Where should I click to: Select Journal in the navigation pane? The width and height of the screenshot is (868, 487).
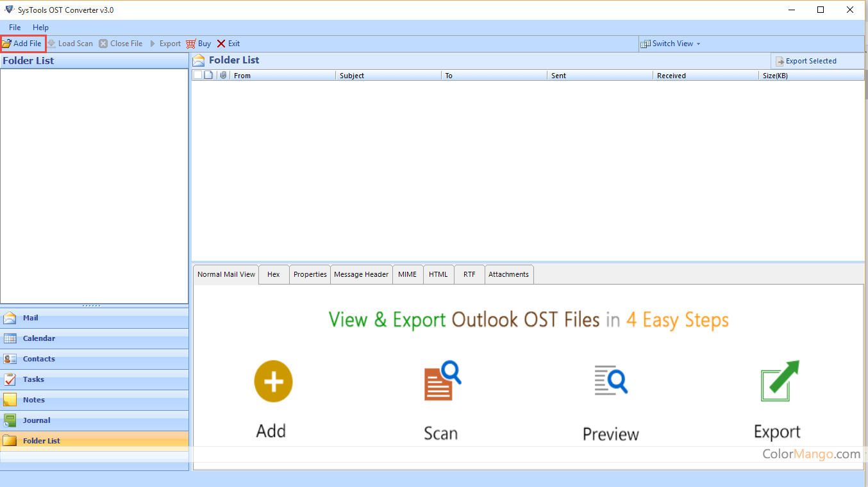[94, 420]
